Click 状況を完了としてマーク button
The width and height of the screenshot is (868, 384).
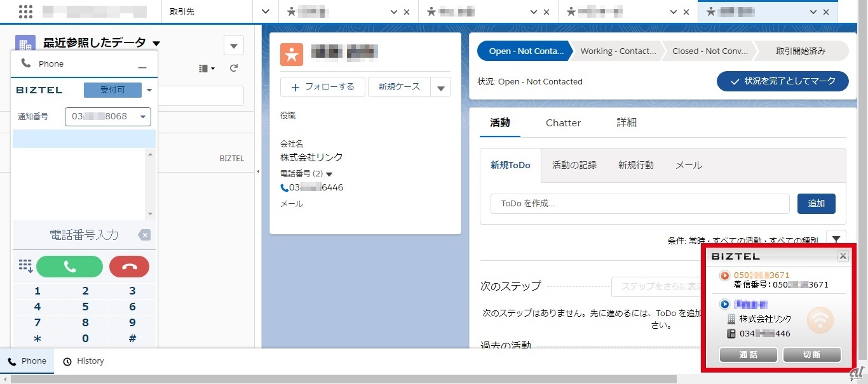pos(782,81)
